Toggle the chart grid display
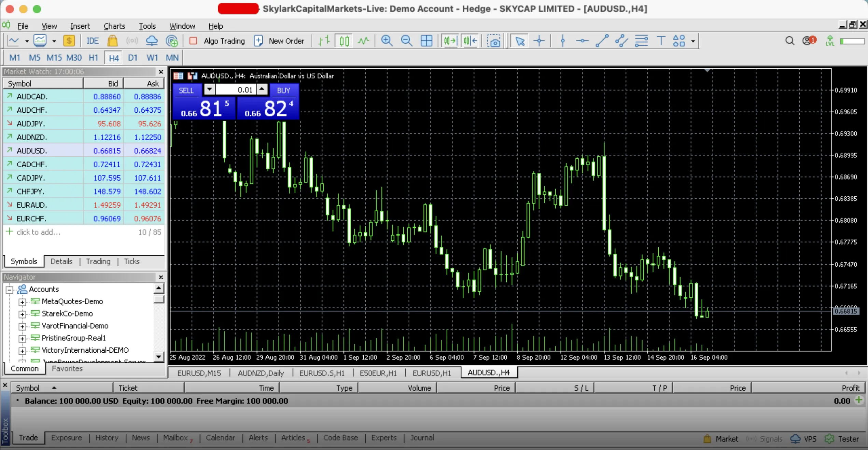This screenshot has height=450, width=868. coord(426,41)
